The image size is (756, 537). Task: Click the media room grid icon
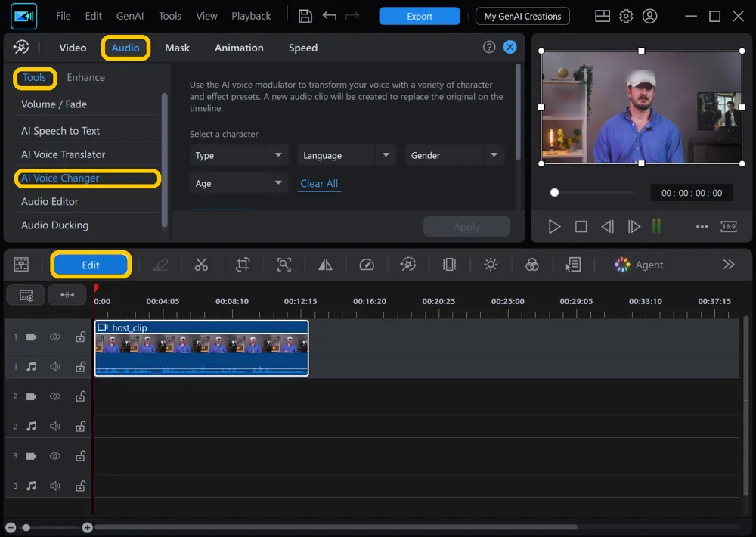point(21,265)
